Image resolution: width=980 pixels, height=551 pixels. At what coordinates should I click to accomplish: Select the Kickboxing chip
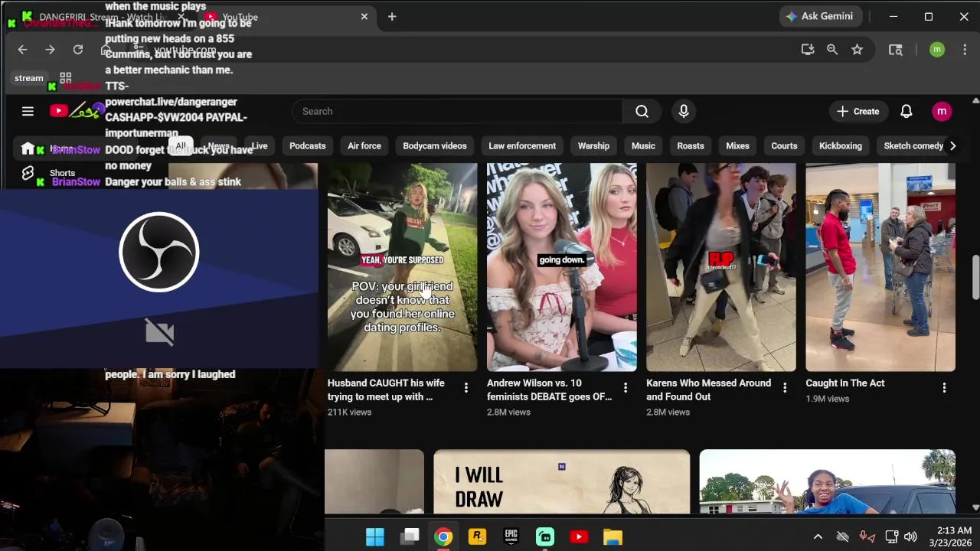click(841, 146)
